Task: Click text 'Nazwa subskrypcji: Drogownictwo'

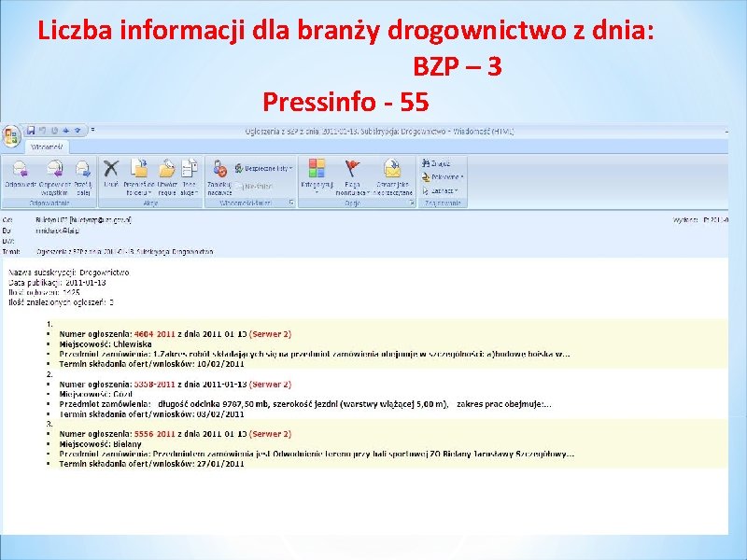Action: (69, 273)
